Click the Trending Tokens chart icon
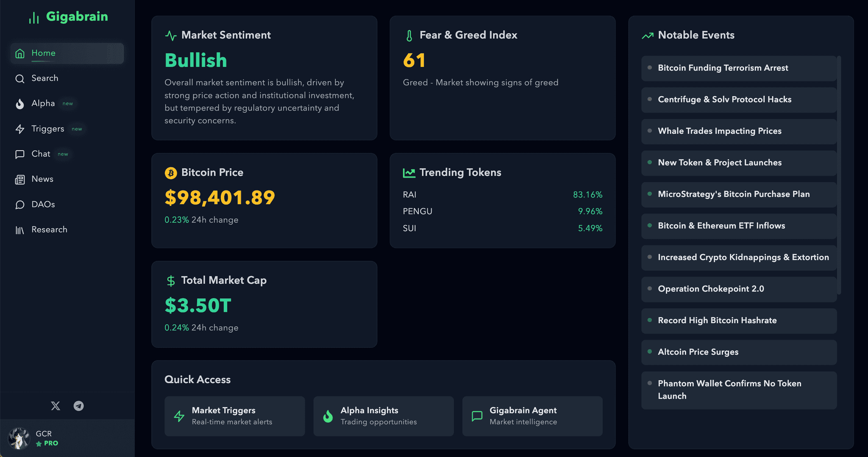 [x=409, y=173]
